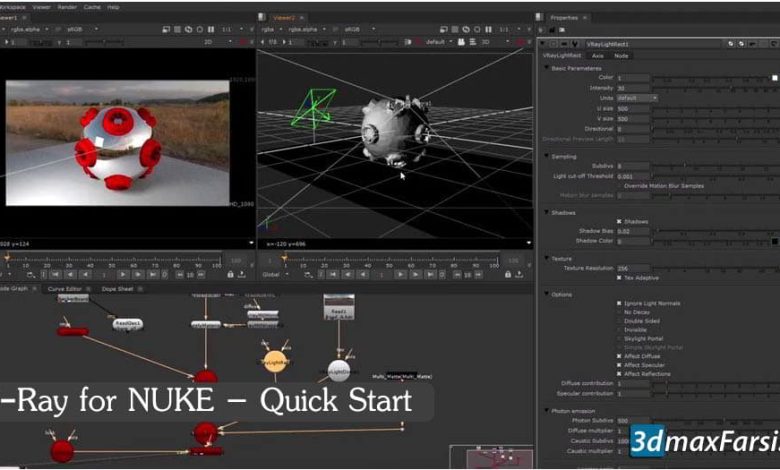This screenshot has height=470, width=780.
Task: Pause updates in Viewer1 toolbar
Action: [211, 29]
